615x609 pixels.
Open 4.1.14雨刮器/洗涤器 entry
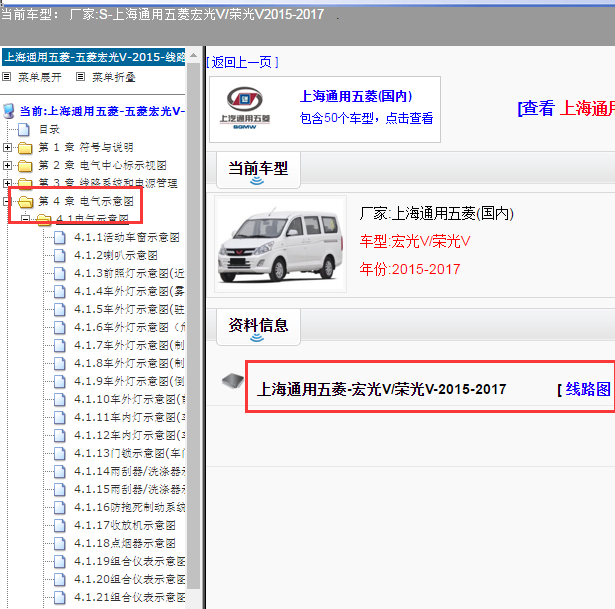click(x=129, y=471)
